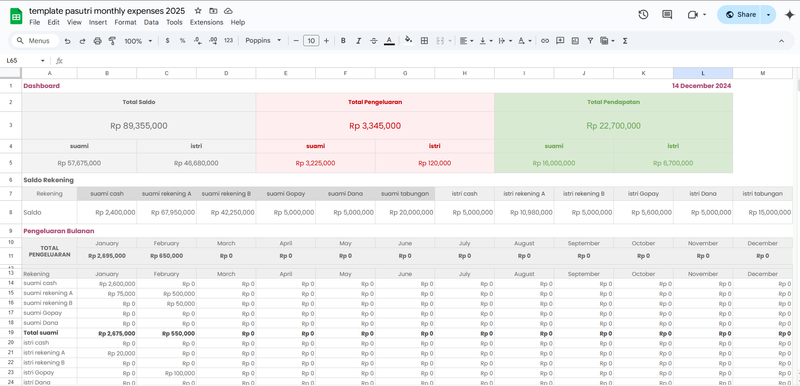800x386 pixels.
Task: Open the Data menu
Action: tap(151, 22)
